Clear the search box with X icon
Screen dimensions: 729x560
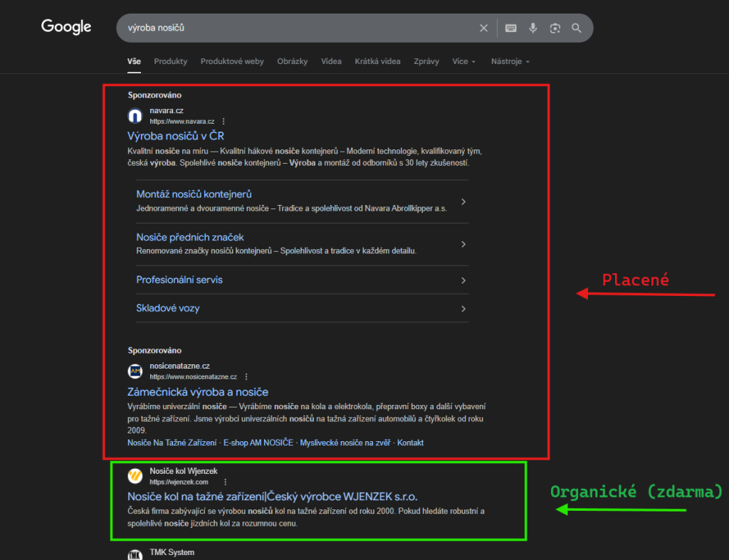coord(483,28)
